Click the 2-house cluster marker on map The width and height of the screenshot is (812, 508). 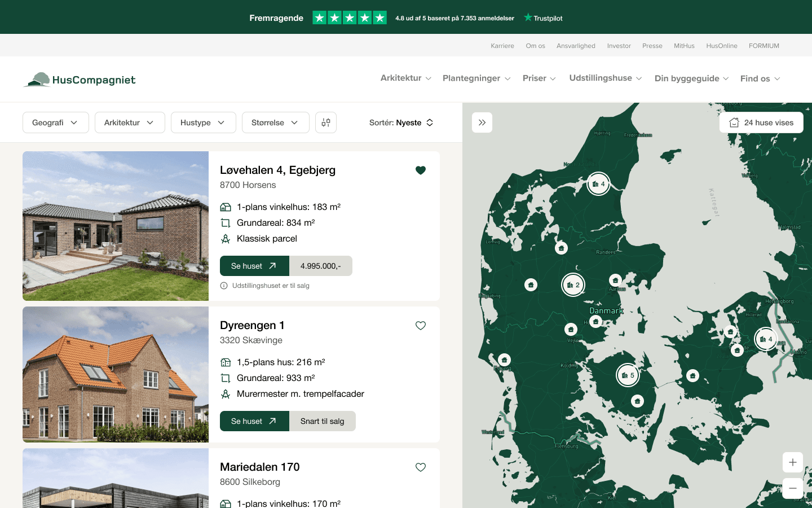(x=573, y=285)
